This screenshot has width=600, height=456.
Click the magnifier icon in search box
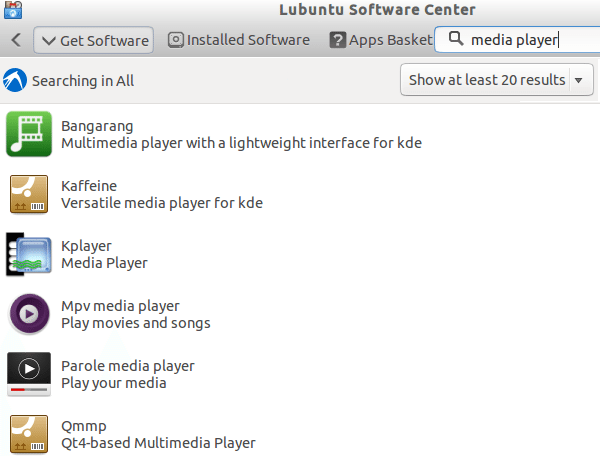455,40
